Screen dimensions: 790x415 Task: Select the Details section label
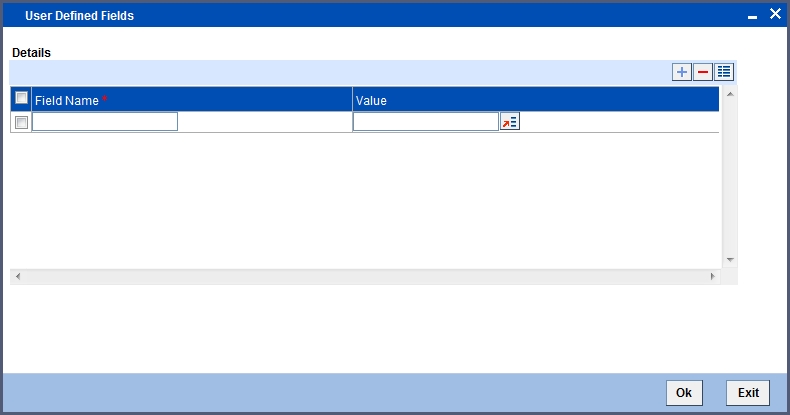[x=31, y=53]
